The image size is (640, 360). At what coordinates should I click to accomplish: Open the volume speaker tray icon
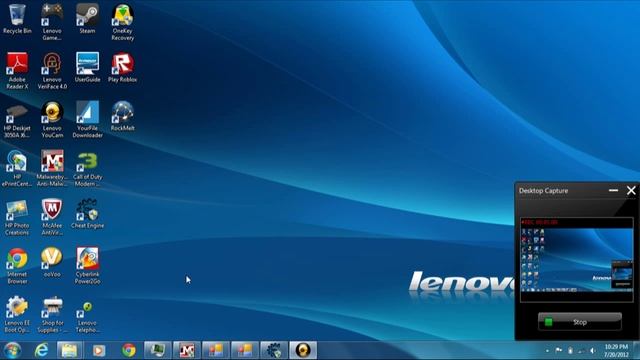coord(593,350)
